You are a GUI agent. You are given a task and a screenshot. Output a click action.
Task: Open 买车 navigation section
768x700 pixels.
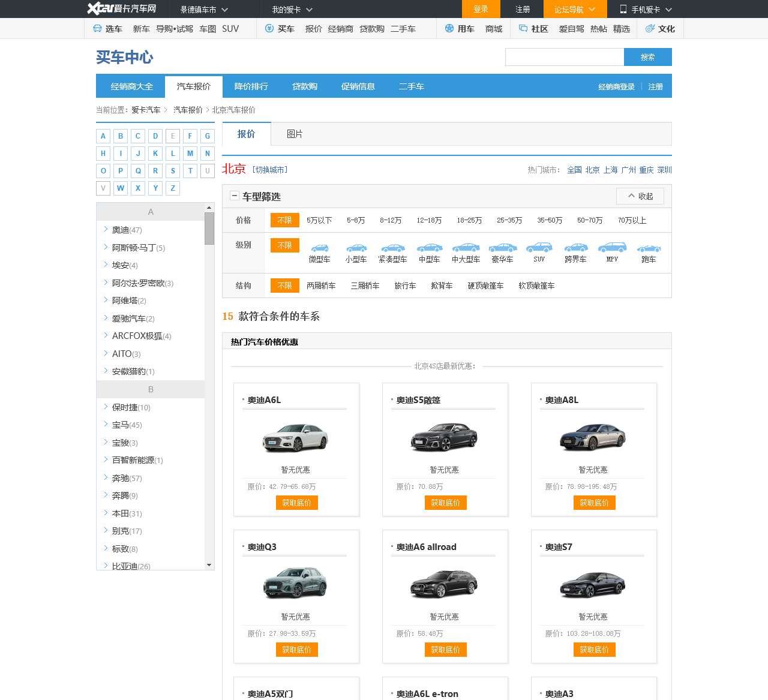tap(280, 29)
